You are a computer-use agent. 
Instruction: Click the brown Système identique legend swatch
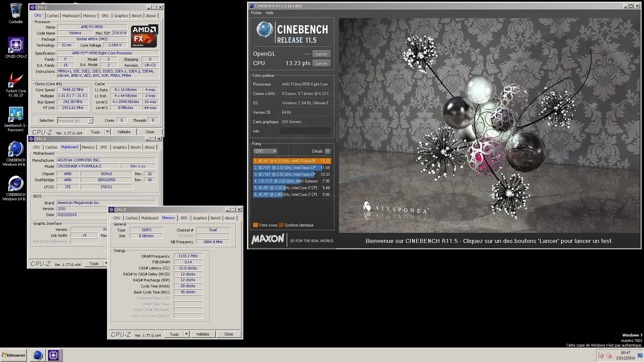click(x=281, y=225)
